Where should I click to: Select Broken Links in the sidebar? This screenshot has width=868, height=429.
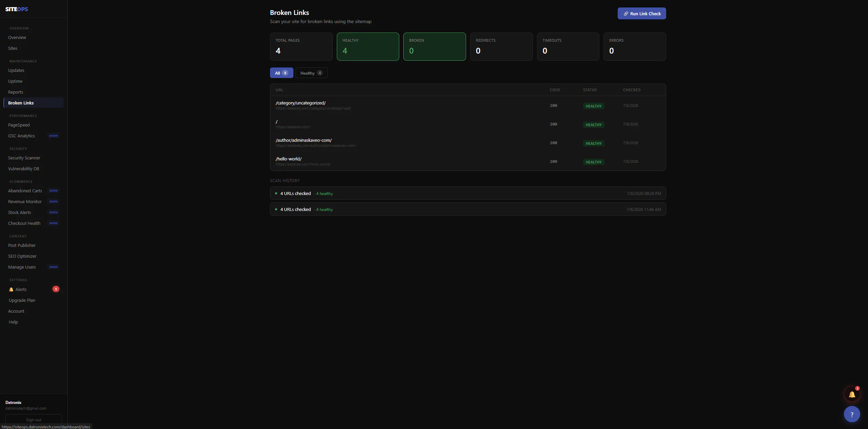[x=33, y=103]
